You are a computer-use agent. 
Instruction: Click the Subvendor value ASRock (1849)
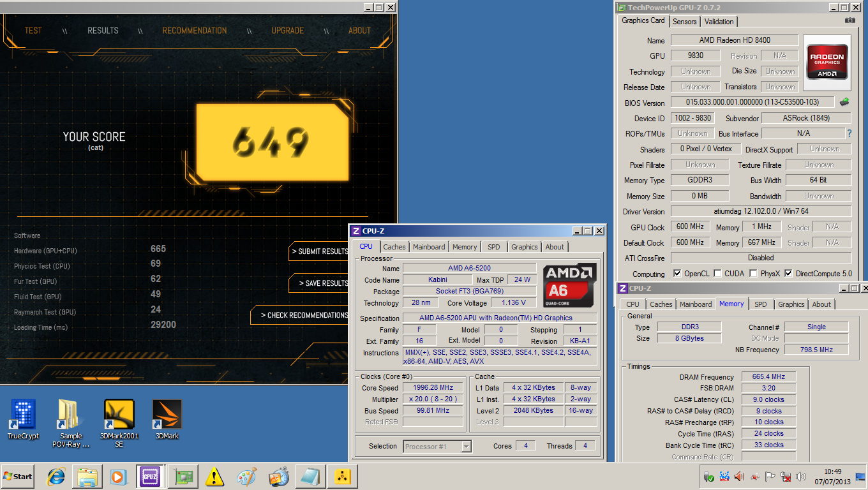[x=806, y=118]
